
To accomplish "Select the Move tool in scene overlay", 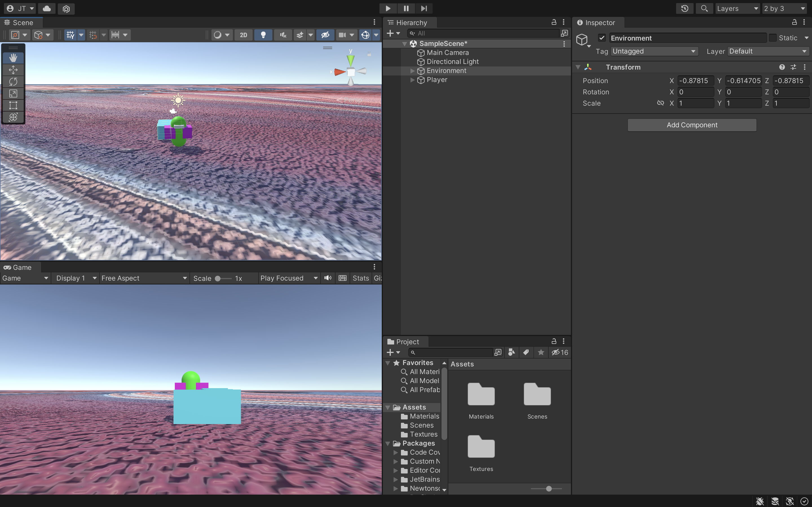I will (x=13, y=70).
